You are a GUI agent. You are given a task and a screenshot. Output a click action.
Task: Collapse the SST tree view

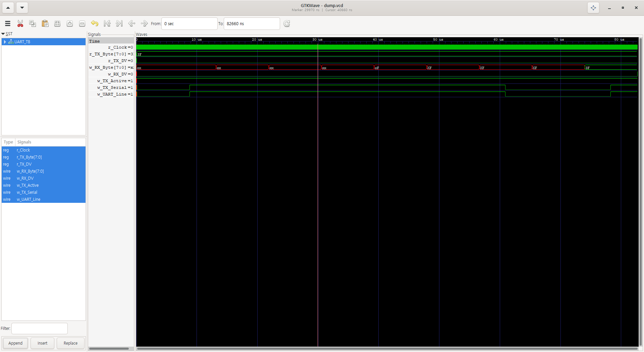[3, 34]
